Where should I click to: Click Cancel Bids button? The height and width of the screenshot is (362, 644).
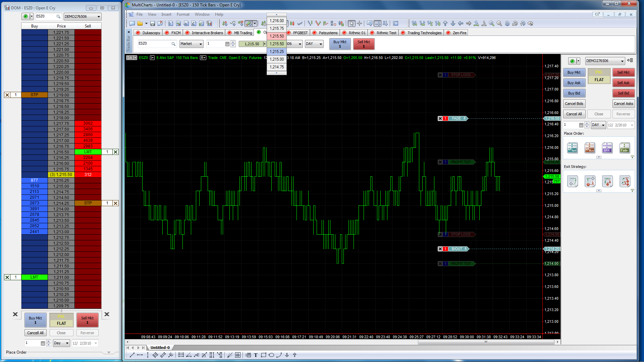click(x=574, y=104)
